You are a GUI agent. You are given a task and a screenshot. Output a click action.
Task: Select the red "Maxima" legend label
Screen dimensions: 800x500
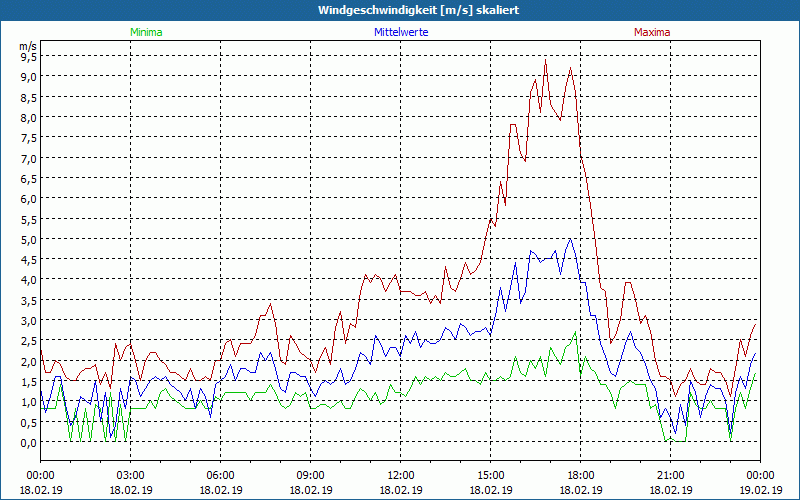click(x=652, y=32)
